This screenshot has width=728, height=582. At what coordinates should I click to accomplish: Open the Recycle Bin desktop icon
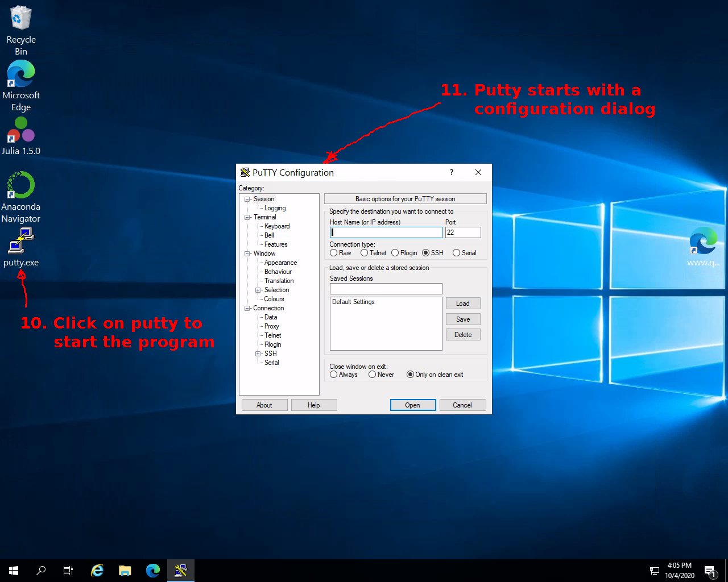click(x=21, y=31)
